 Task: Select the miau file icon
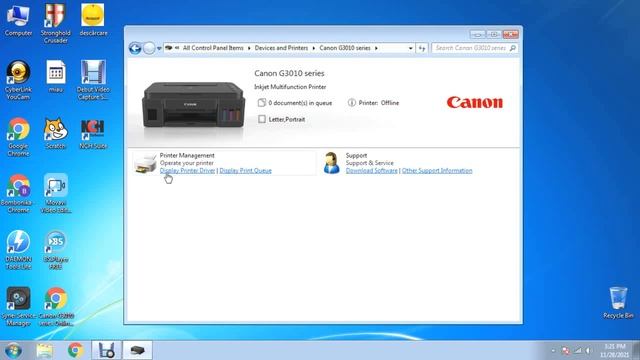[x=56, y=77]
